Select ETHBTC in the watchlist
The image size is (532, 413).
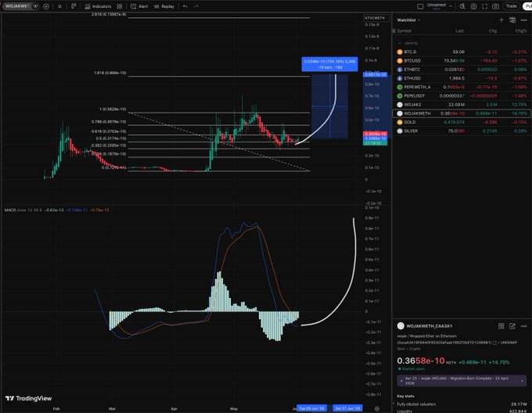462,70
